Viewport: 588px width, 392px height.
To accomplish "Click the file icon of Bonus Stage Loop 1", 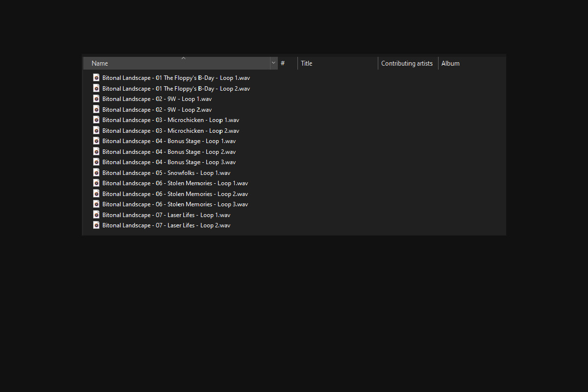I will point(97,141).
